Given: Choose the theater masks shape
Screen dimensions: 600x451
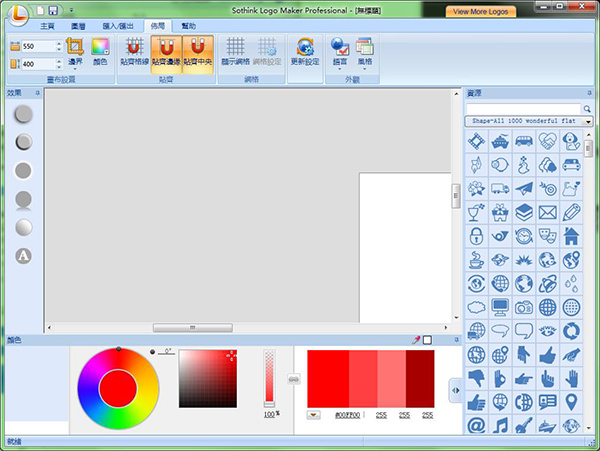Looking at the screenshot, I should point(548,236).
